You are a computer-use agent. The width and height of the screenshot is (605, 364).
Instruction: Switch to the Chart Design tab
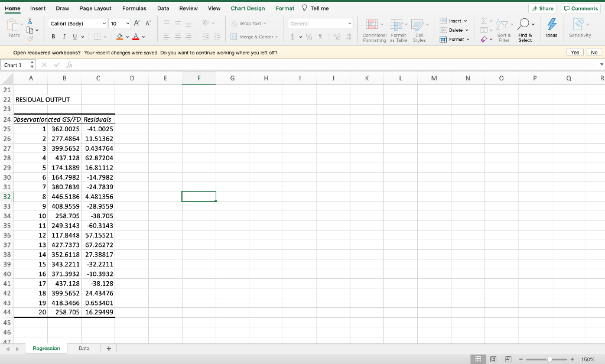tap(248, 8)
